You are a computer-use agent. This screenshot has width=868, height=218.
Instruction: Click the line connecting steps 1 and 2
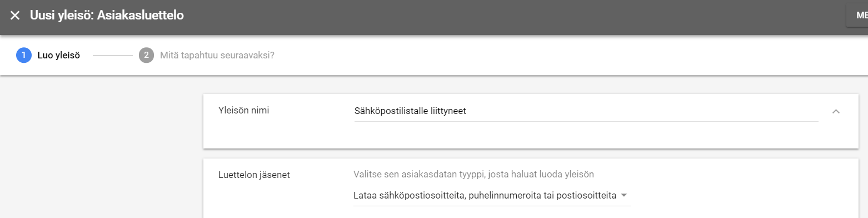tap(112, 56)
